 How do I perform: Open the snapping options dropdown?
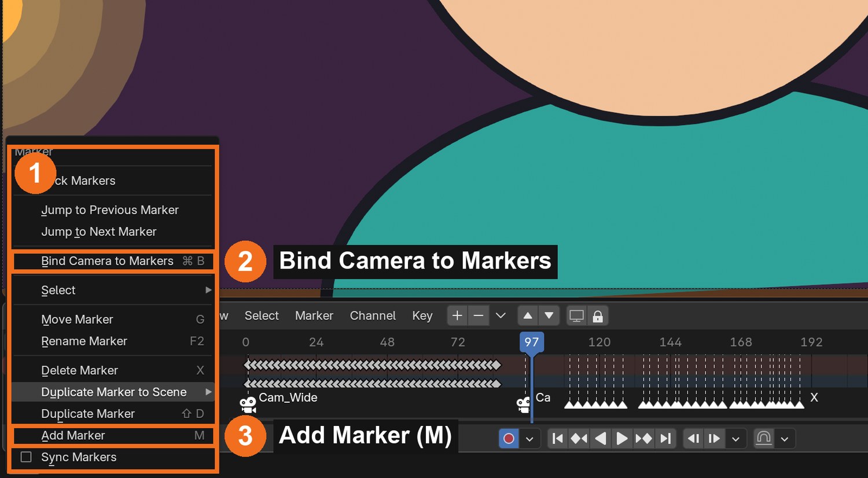[x=785, y=439]
